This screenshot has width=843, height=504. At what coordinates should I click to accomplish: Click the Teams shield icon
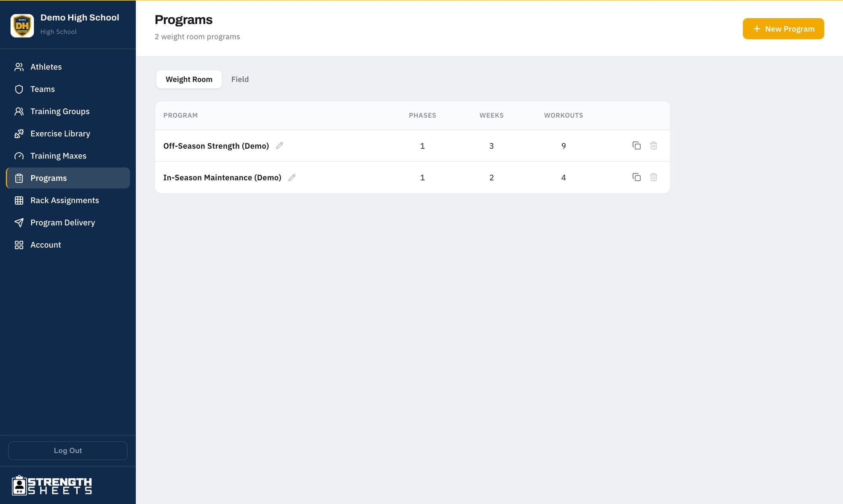tap(19, 89)
